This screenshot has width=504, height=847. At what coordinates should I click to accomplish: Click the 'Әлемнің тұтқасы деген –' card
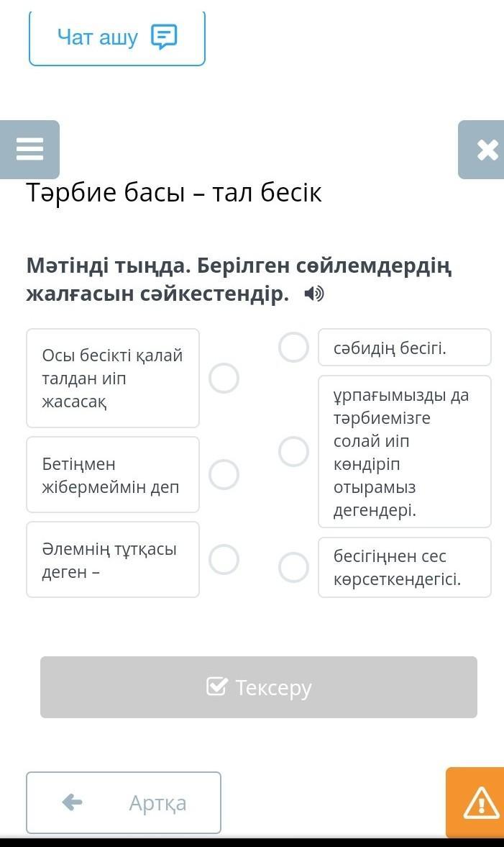coord(113,559)
